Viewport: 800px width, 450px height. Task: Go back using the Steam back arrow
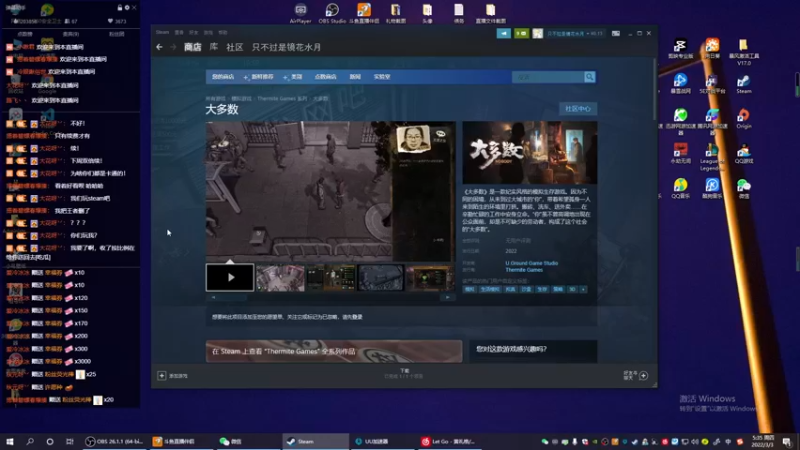159,47
